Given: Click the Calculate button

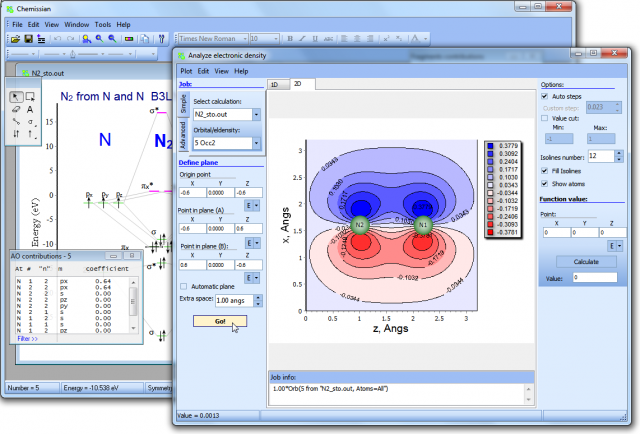Looking at the screenshot, I should 586,262.
